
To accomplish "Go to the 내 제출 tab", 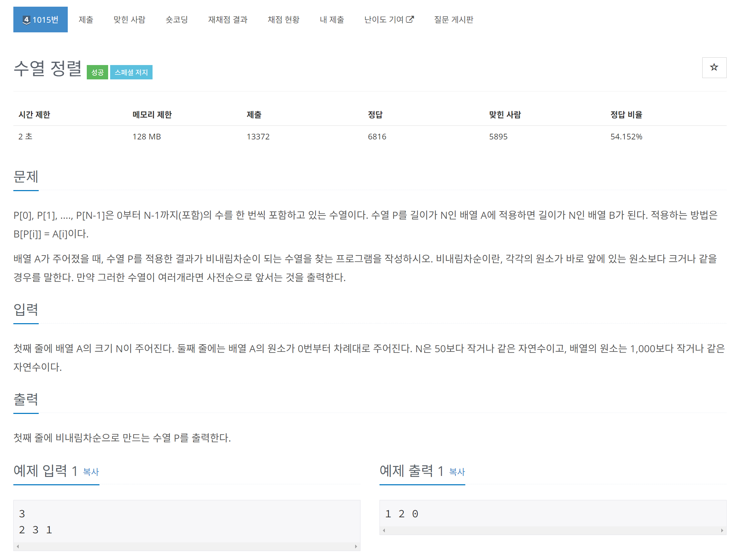I will tap(331, 20).
